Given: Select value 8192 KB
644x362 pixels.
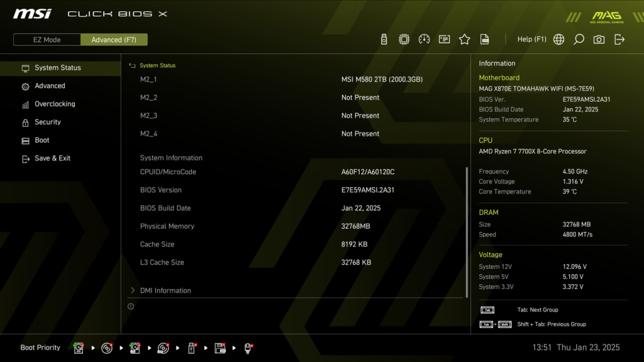Looking at the screenshot, I should pos(355,244).
